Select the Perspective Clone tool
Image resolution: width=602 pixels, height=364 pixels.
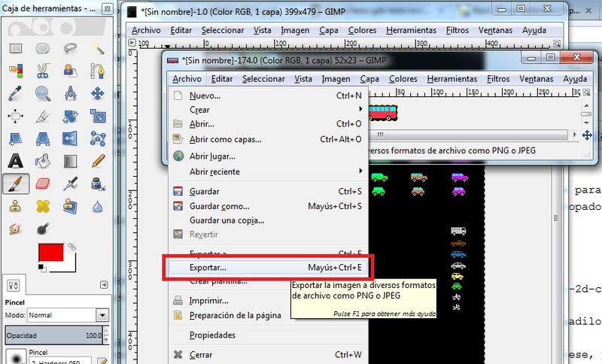[x=70, y=206]
